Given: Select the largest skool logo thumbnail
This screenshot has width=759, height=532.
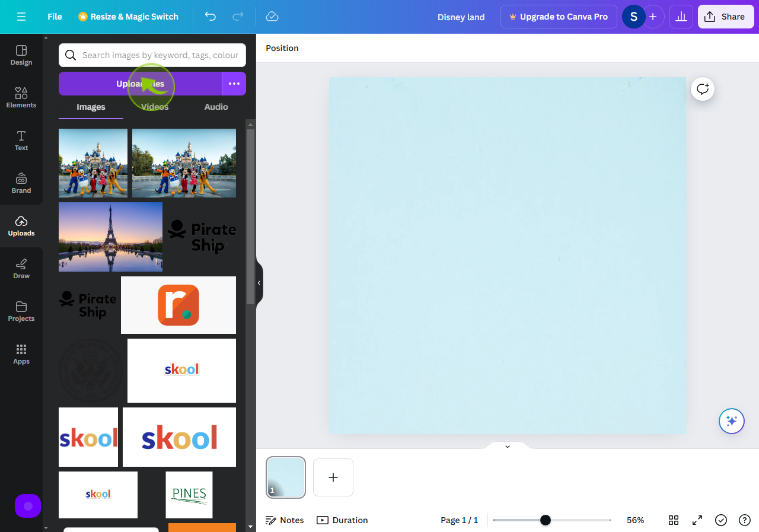Looking at the screenshot, I should tap(179, 437).
